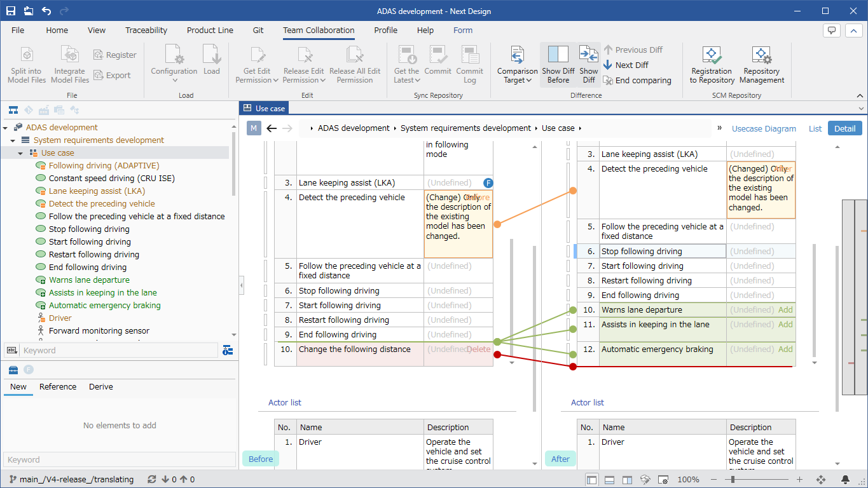Click the sync icon in status bar

click(151, 480)
